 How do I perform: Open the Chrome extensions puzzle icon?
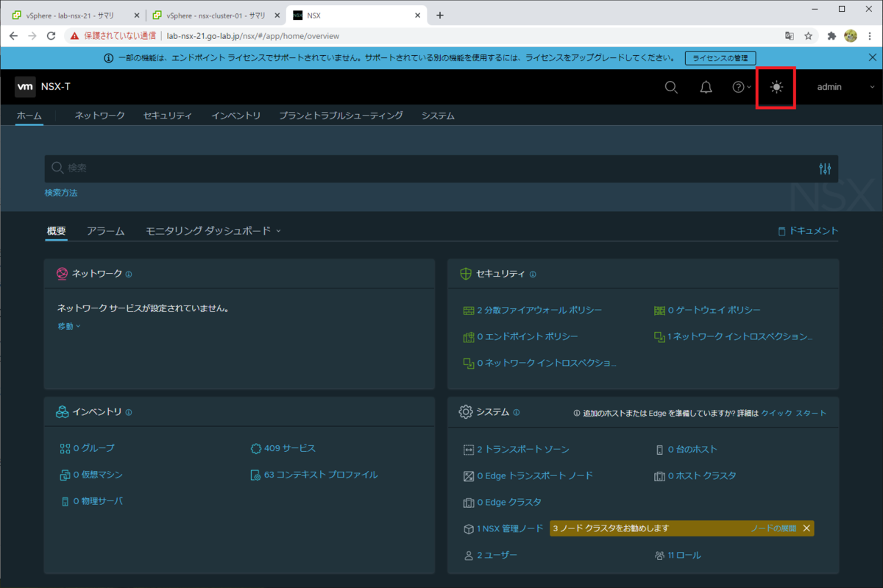832,35
